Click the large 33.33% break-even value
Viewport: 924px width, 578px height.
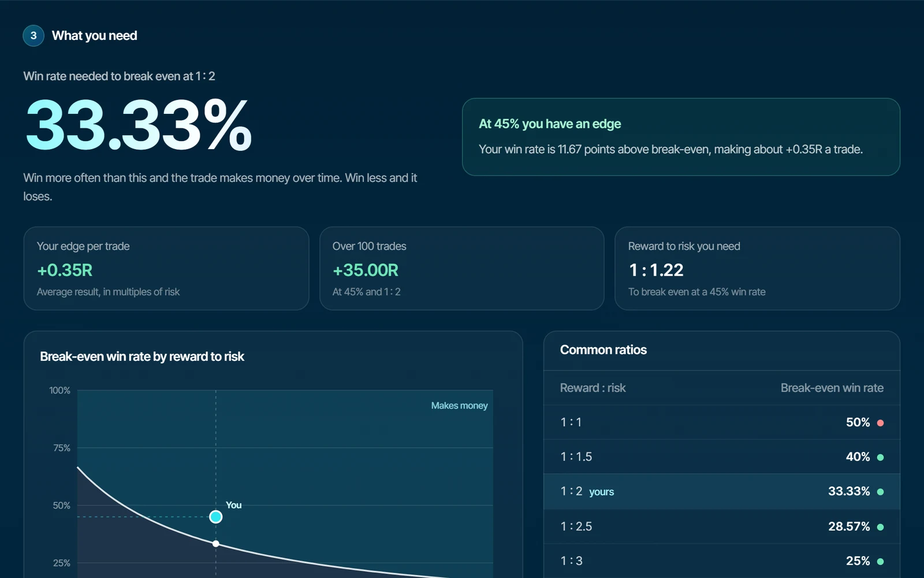(139, 125)
